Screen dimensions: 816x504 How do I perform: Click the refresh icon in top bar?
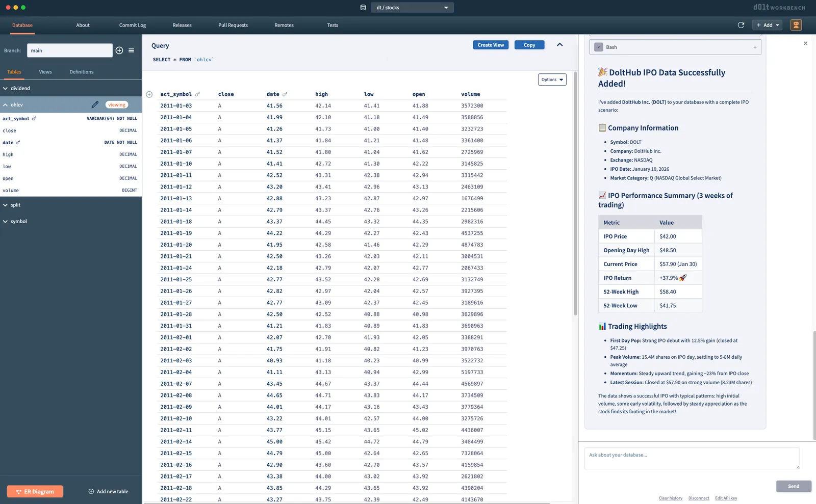point(741,25)
